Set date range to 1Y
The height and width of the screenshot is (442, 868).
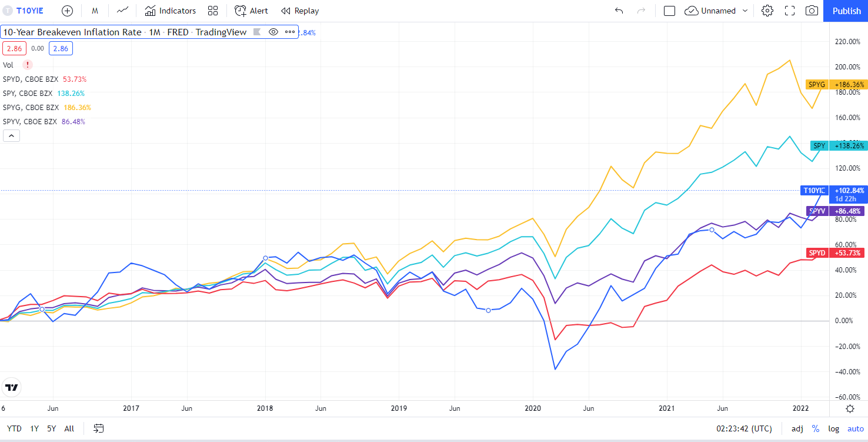[x=35, y=428]
